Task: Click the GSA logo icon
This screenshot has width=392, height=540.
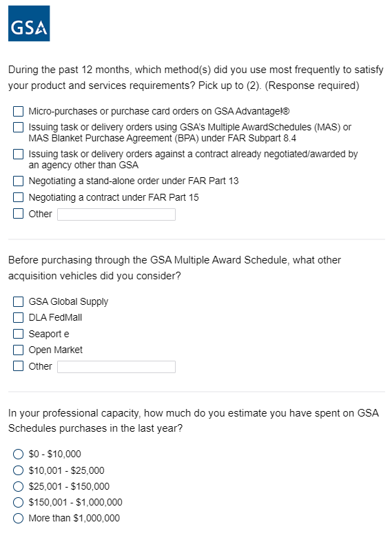Action: [29, 23]
